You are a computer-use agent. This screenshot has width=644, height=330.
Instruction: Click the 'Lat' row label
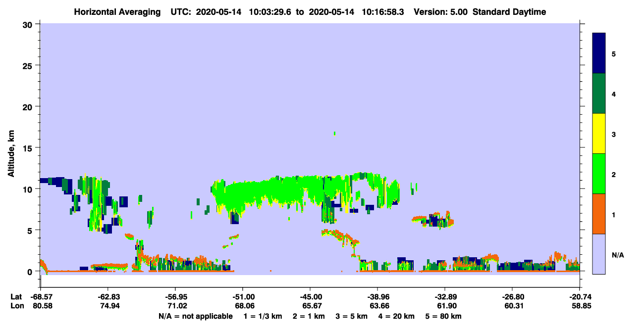click(16, 297)
